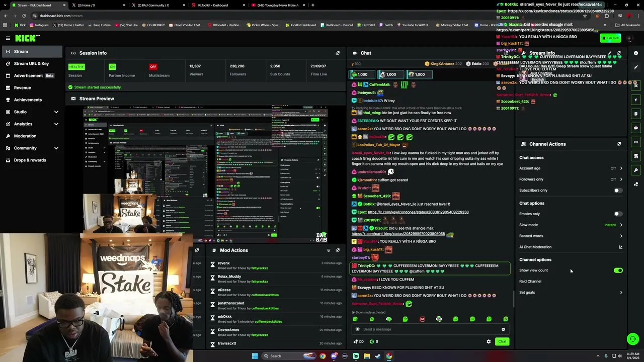Open File Explorer from the taskbar
Viewport: 644px width, 362px height.
coord(367,356)
